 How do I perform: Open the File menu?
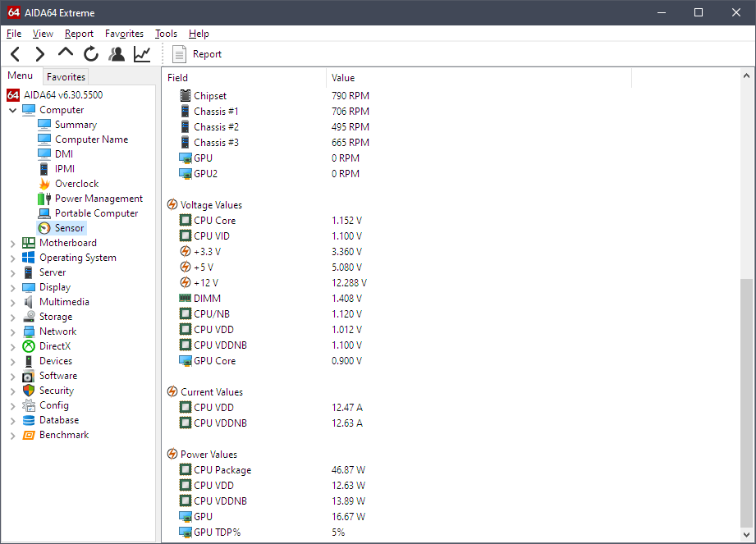(13, 34)
